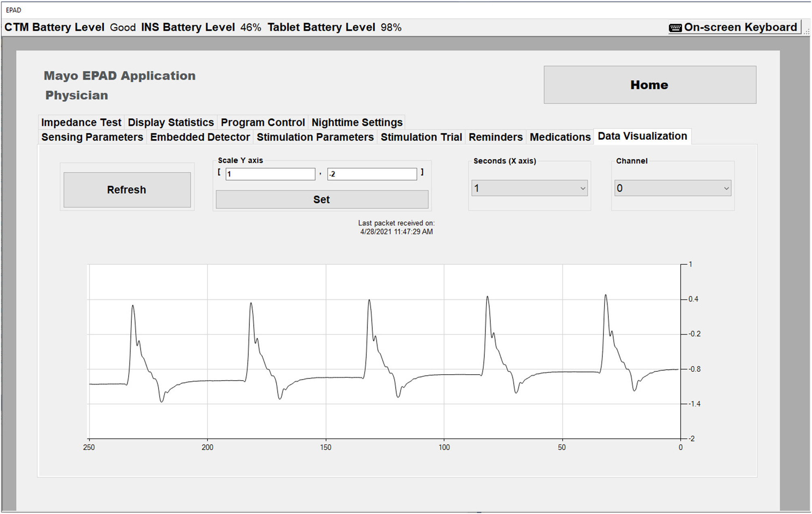Switch to the Embedded Detector tab

(200, 137)
